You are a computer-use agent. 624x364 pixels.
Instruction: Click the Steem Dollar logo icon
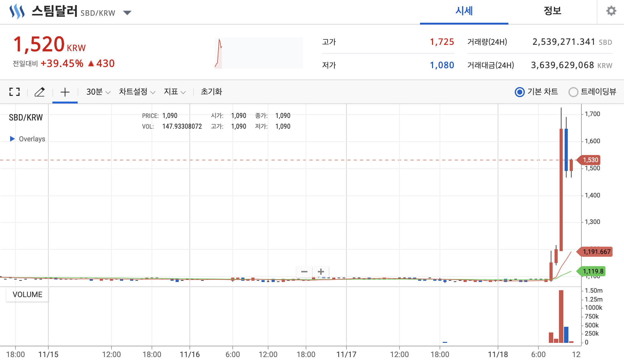(17, 12)
